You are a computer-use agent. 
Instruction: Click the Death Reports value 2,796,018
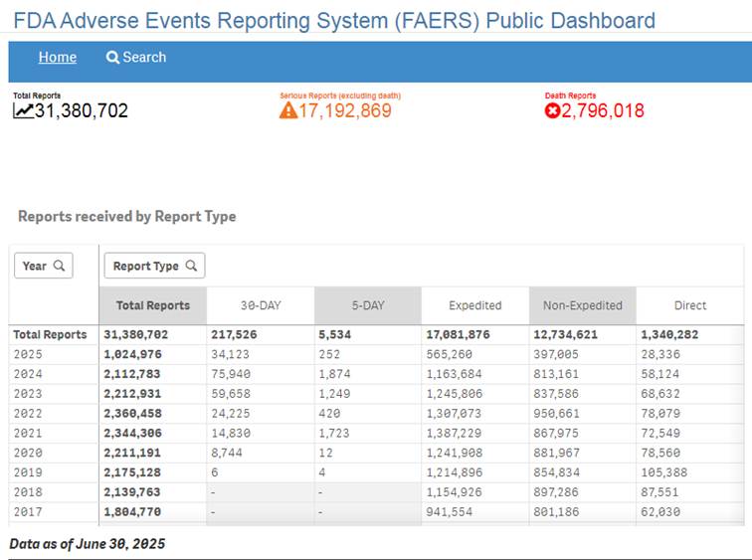tap(603, 110)
